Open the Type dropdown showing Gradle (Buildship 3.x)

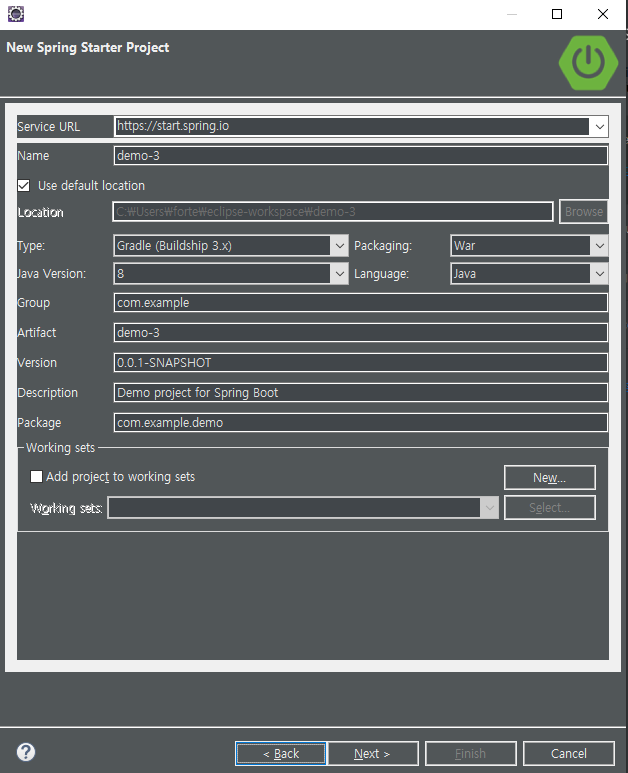231,246
